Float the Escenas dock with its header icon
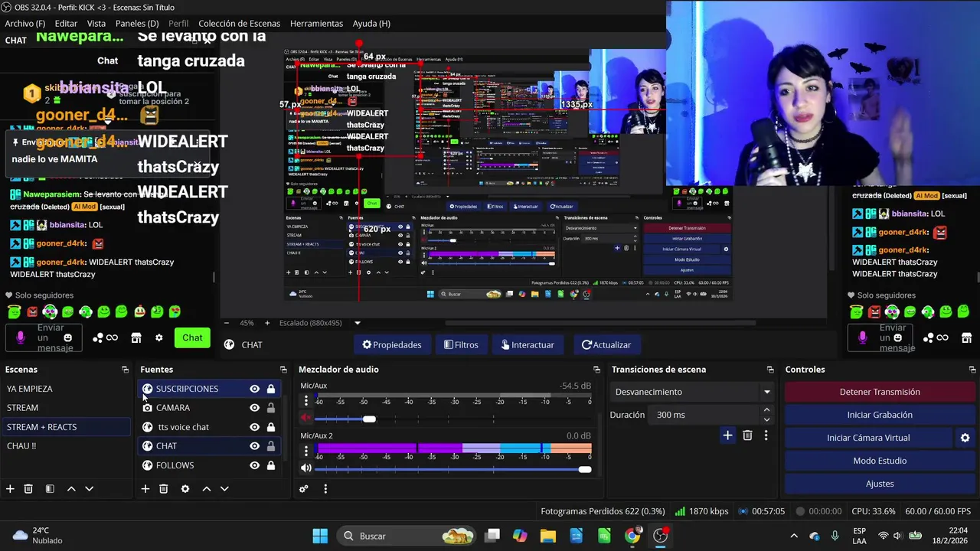The width and height of the screenshot is (980, 551). (x=125, y=370)
